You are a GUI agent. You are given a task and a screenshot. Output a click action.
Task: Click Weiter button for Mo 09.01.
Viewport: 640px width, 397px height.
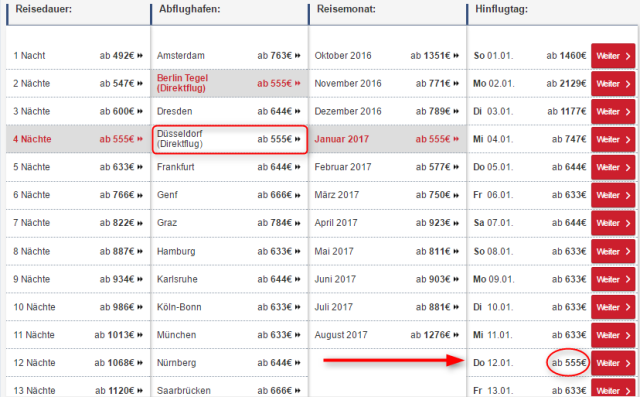pos(613,279)
